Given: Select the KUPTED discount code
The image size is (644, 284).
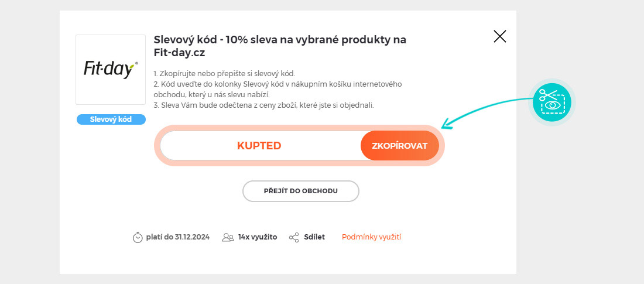Looking at the screenshot, I should click(259, 146).
